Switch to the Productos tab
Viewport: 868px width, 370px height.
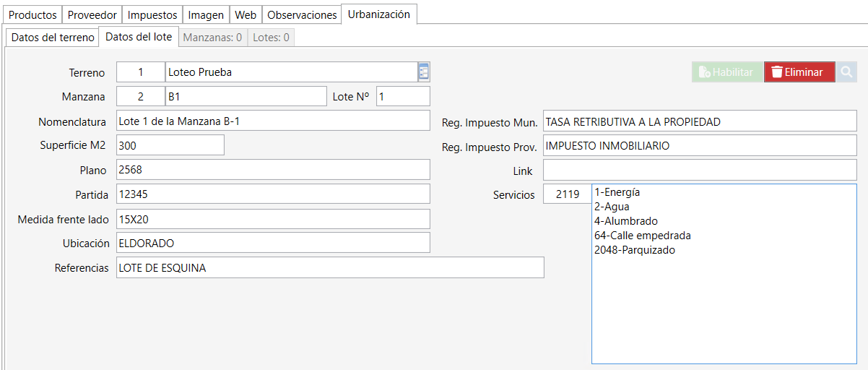[x=32, y=15]
